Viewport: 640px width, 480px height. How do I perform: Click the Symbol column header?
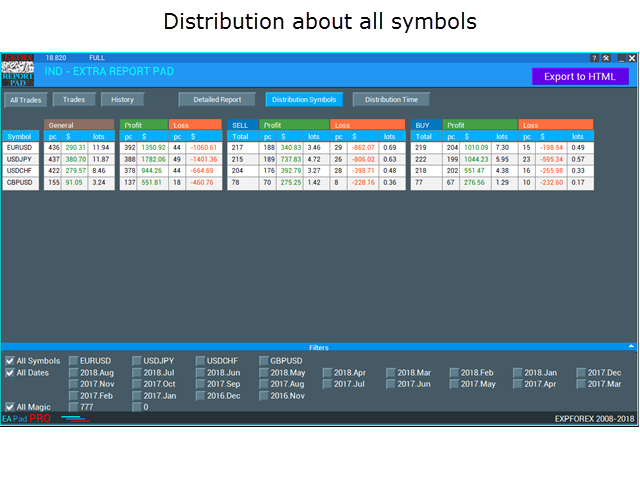pos(20,136)
